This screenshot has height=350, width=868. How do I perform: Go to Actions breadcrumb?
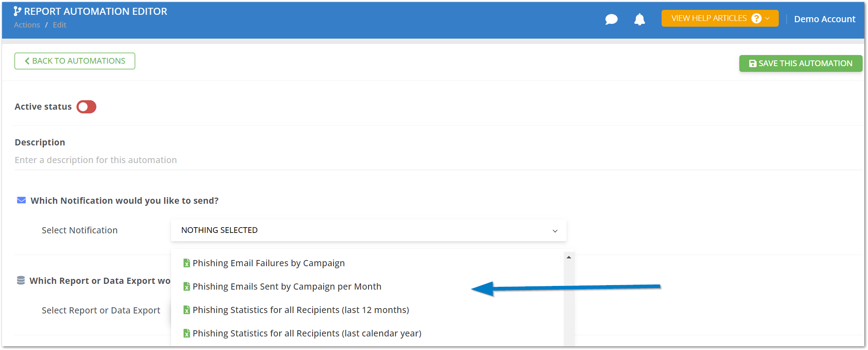pyautogui.click(x=27, y=25)
